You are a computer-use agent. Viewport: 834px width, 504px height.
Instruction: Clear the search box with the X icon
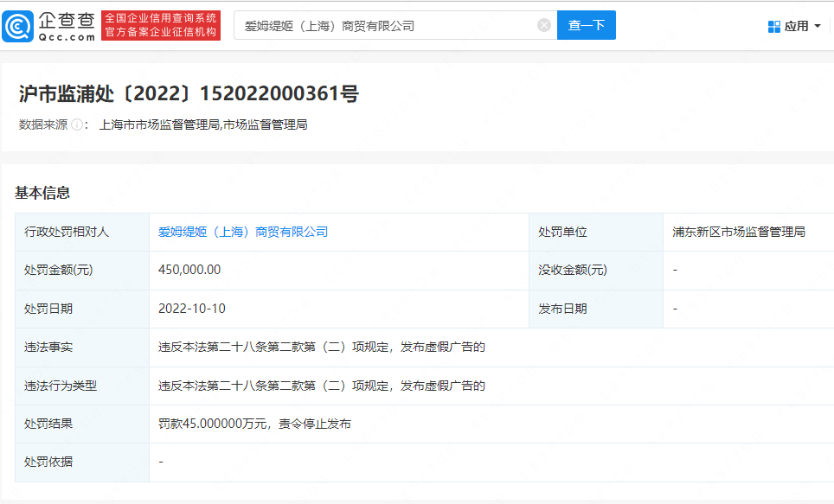pyautogui.click(x=543, y=25)
